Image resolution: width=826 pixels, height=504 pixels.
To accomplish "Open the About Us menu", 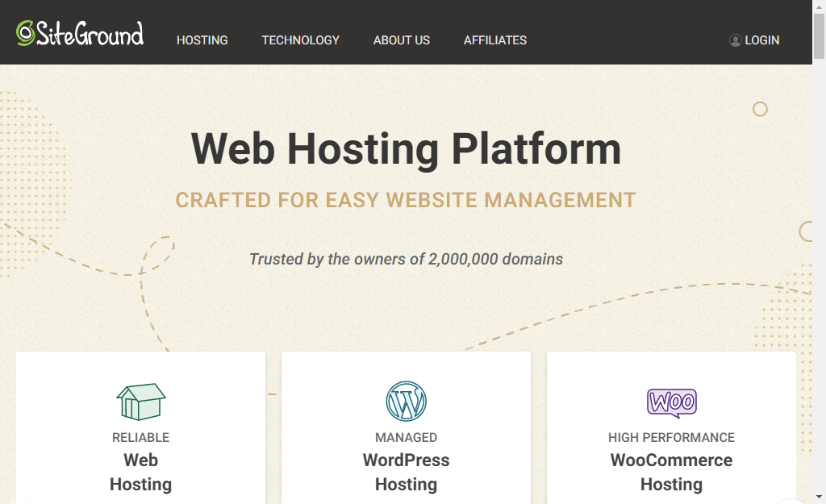I will [x=402, y=40].
